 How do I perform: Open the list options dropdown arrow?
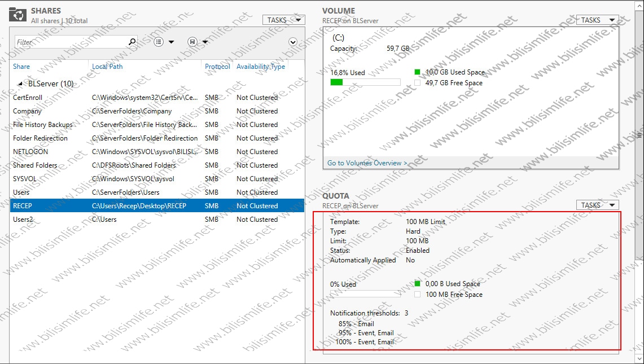171,42
